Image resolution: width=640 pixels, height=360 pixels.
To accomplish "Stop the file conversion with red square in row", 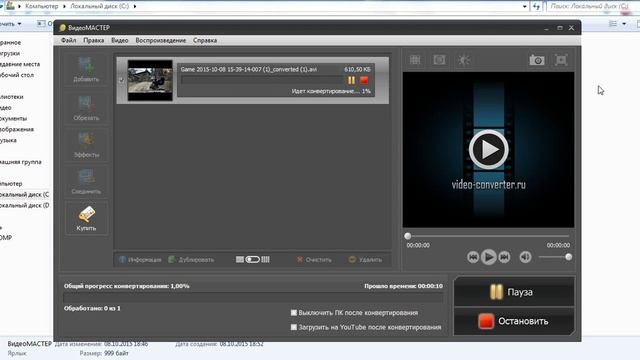I will [x=364, y=80].
